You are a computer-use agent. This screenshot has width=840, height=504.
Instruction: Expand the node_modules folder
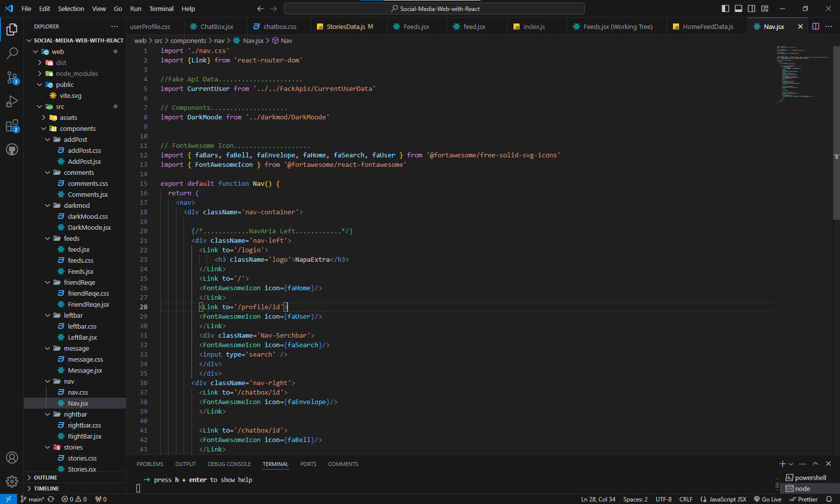[x=75, y=73]
